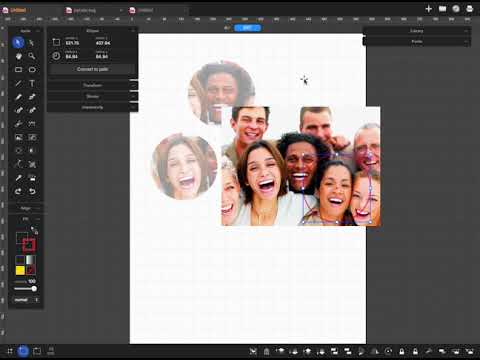Expand the Stroke section
Viewport: 480px width, 360px height.
92,96
